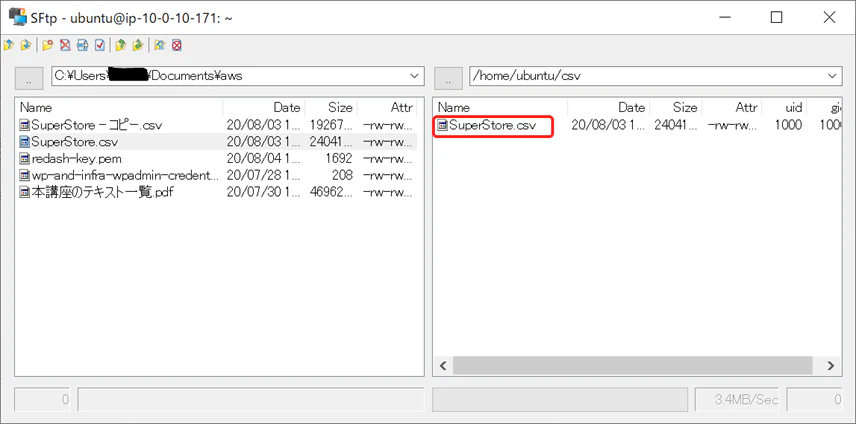Create a new folder via the folder-with-red-dot icon
The height and width of the screenshot is (424, 856).
click(x=47, y=45)
